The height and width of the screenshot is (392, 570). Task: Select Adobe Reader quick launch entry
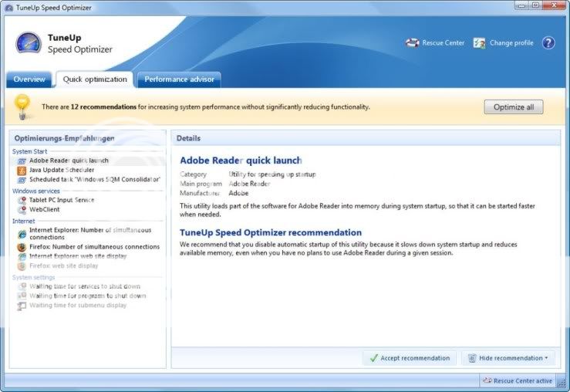(x=69, y=161)
